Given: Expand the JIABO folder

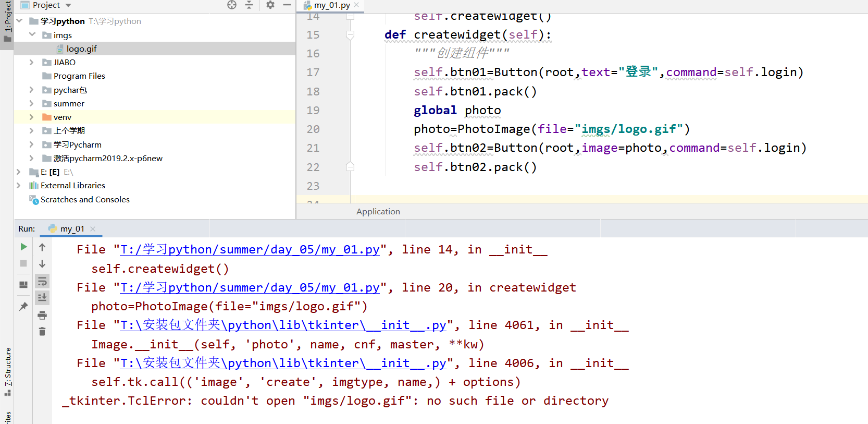Looking at the screenshot, I should 32,62.
